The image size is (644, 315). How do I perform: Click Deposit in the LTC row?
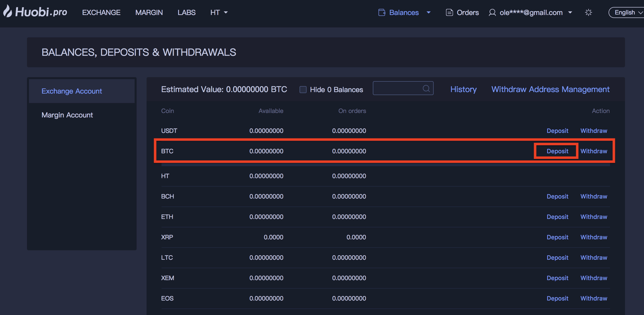pos(557,258)
